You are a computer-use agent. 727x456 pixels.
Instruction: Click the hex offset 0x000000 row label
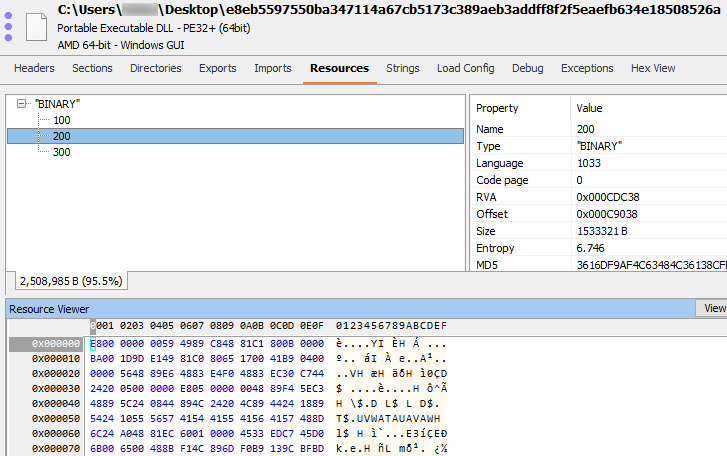[47, 344]
